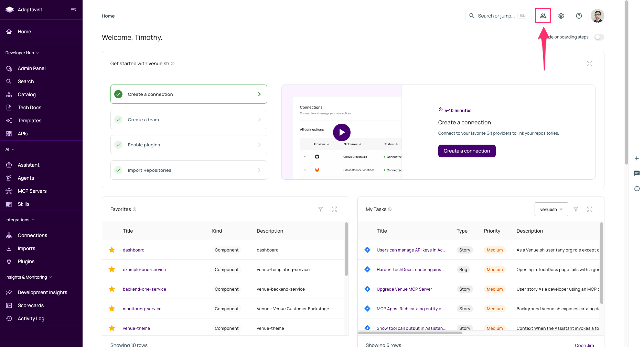The height and width of the screenshot is (347, 644).
Task: Click the Scorecards sidebar icon
Action: 9,305
